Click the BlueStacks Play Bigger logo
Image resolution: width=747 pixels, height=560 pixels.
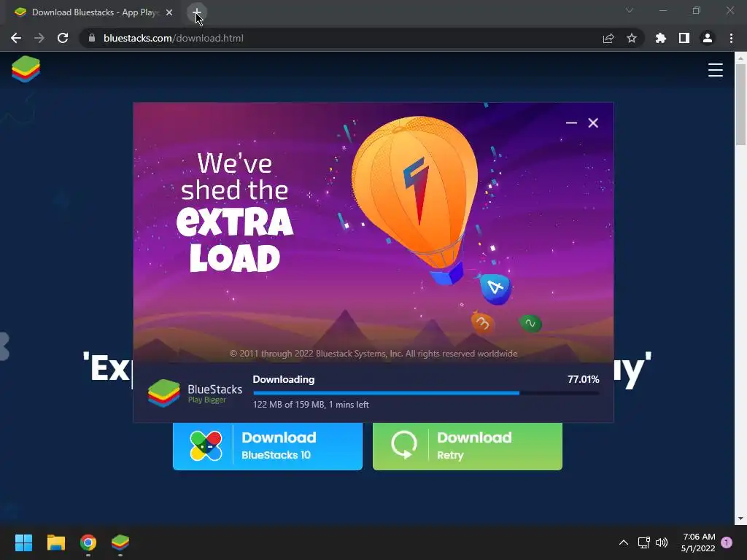tap(196, 393)
